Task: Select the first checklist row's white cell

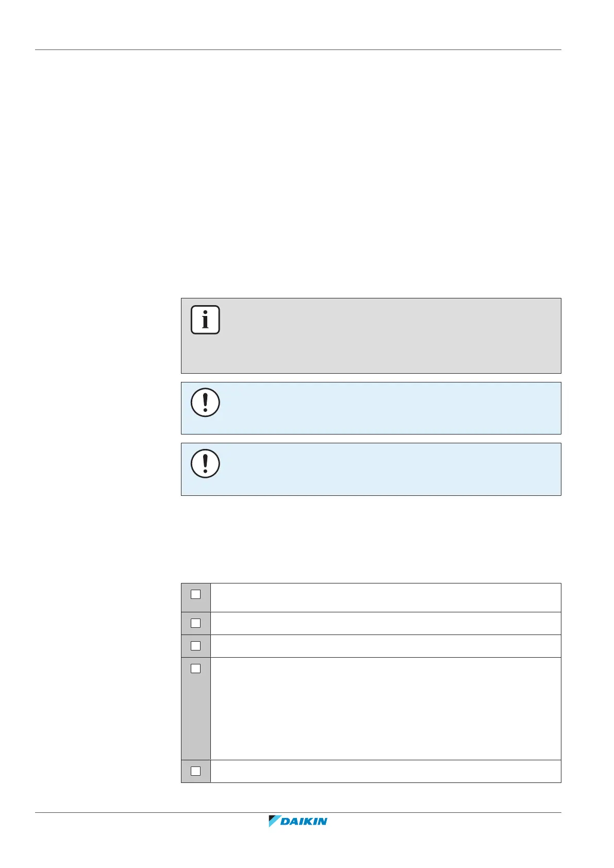Action: 385,597
